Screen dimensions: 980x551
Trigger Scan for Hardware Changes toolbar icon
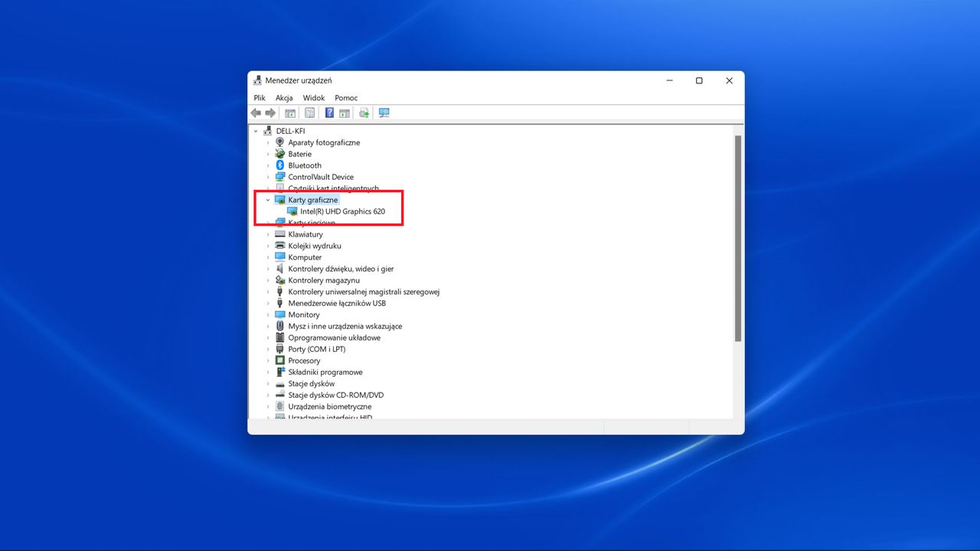364,112
